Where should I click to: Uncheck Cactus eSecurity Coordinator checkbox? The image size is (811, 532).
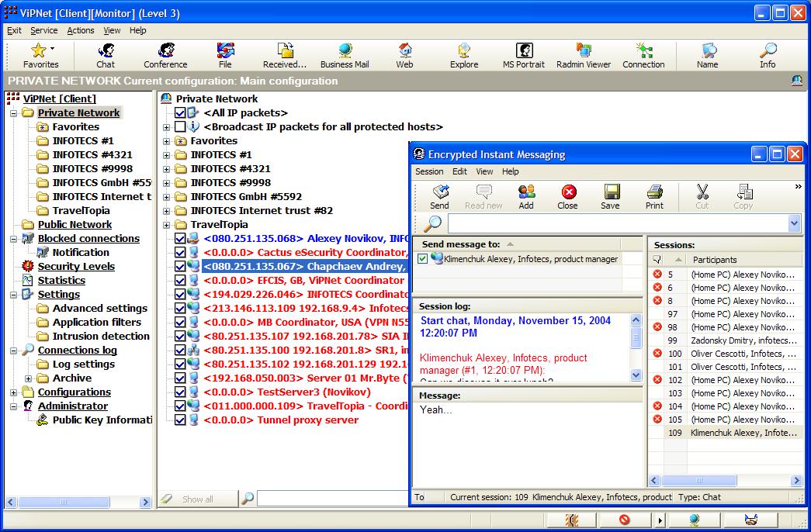(180, 252)
